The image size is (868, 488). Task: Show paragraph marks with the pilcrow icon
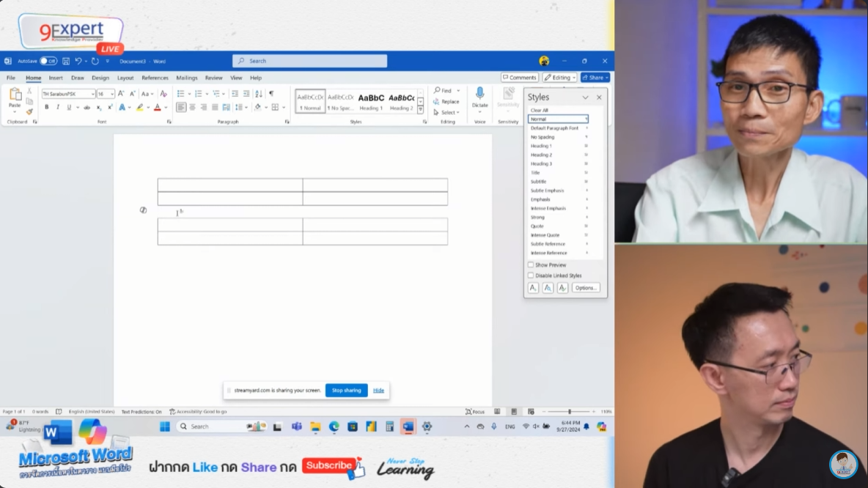[271, 94]
